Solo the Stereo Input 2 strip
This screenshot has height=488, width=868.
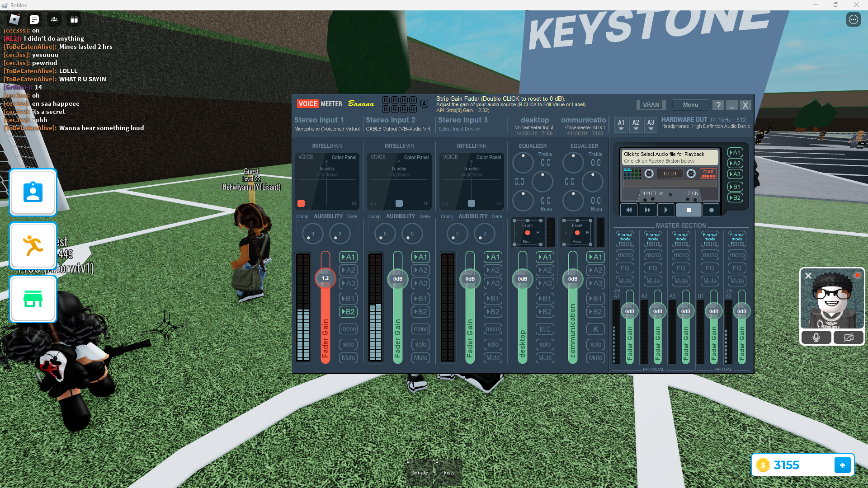click(x=420, y=344)
